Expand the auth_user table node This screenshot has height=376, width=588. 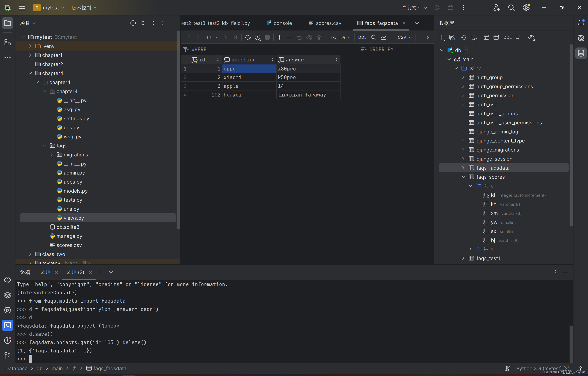click(x=463, y=104)
